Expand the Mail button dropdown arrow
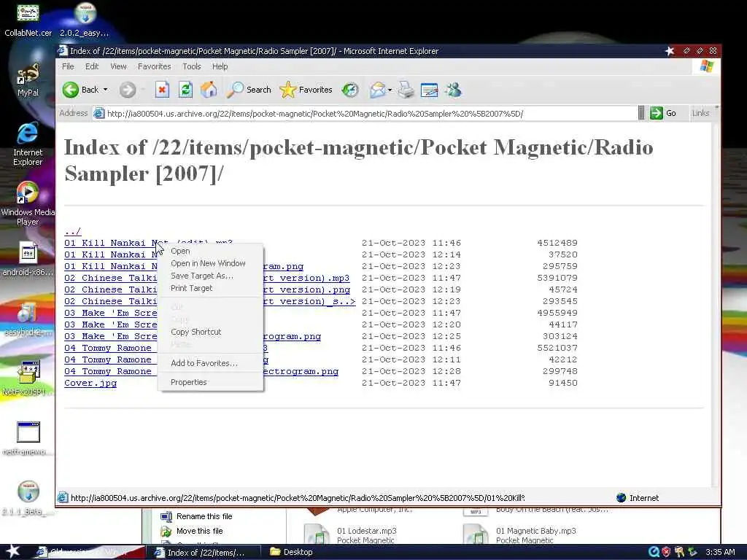 390,90
